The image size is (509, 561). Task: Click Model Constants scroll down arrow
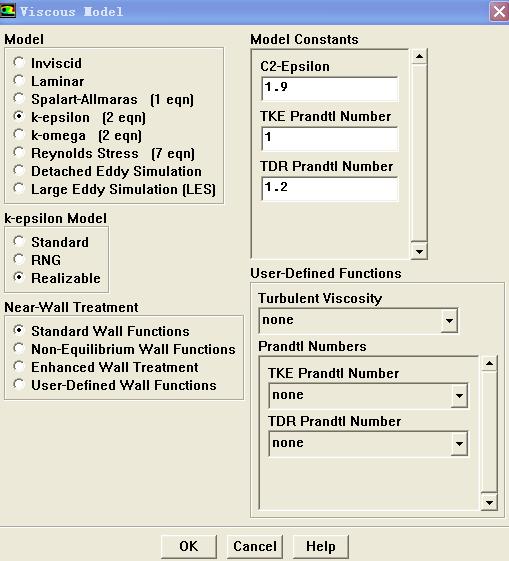tap(419, 251)
